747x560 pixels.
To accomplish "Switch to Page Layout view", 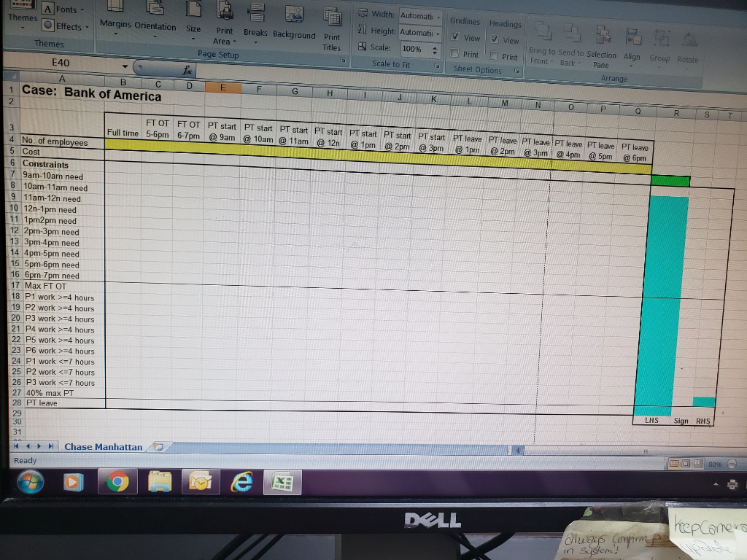I will 686,463.
